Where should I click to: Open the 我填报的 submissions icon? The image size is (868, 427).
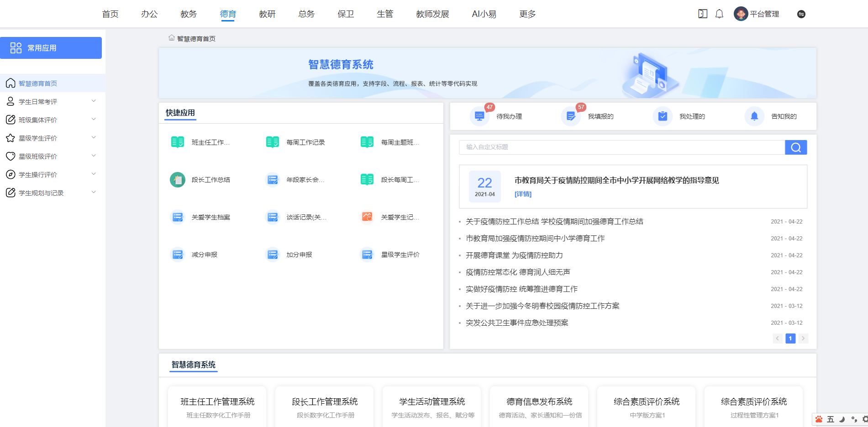[x=571, y=116]
